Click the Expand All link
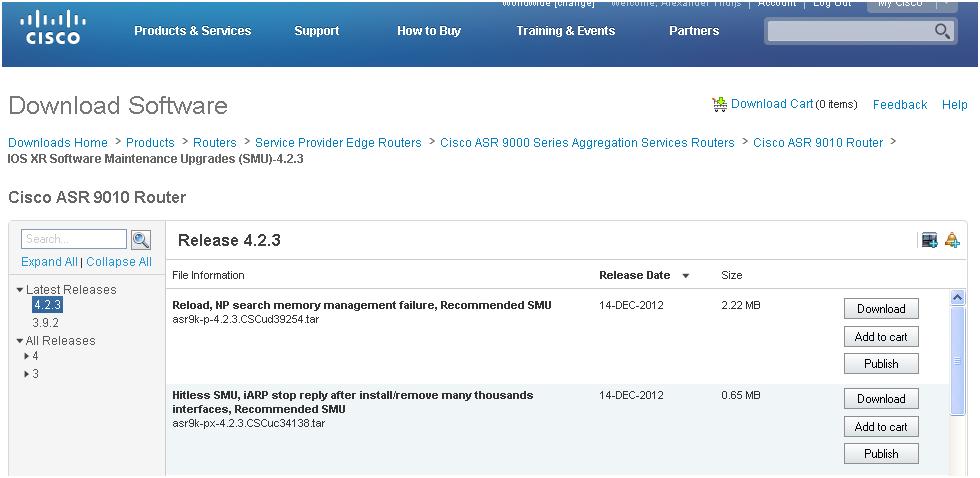The height and width of the screenshot is (478, 980). point(49,262)
